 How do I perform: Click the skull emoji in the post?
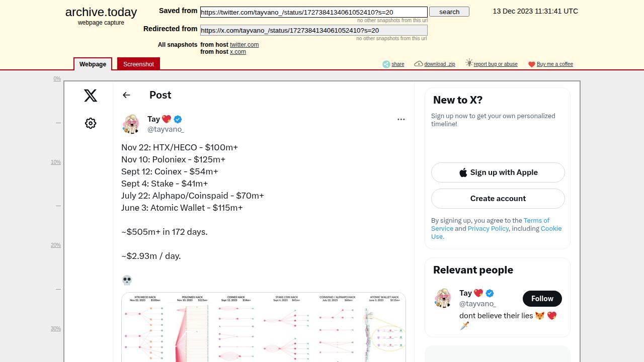[127, 280]
